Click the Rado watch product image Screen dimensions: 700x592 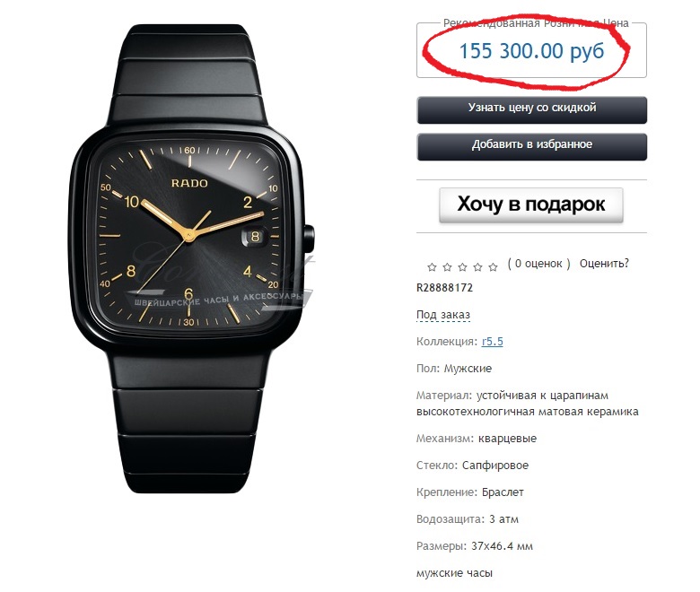click(192, 258)
